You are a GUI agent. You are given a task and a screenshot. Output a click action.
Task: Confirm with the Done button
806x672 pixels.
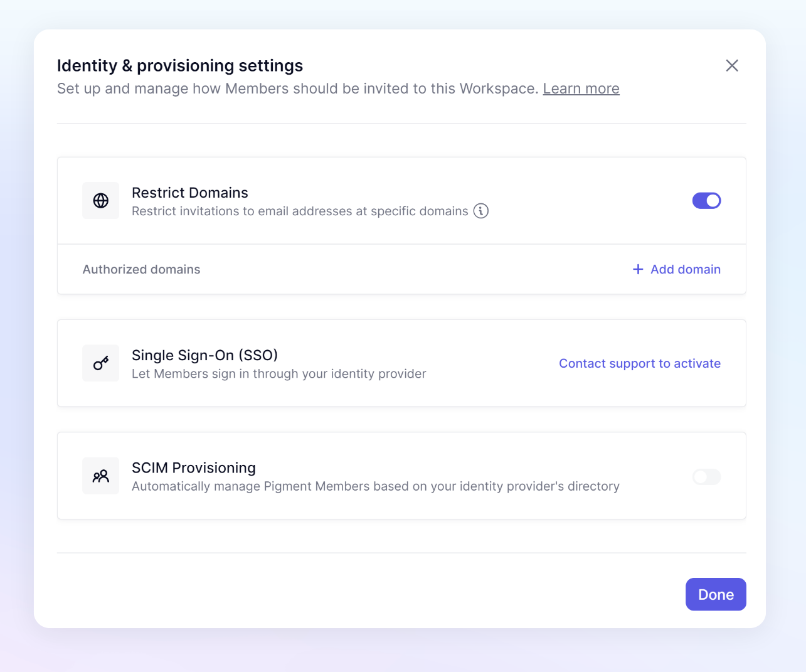716,594
